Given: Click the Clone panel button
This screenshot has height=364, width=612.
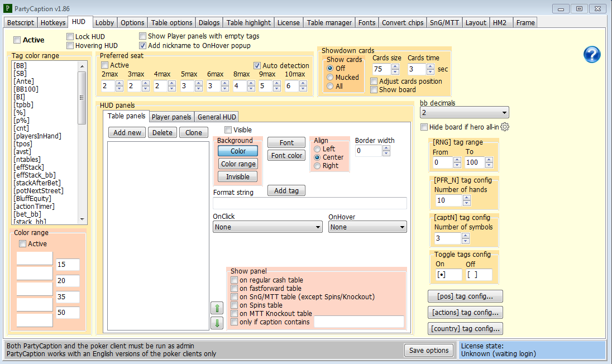Looking at the screenshot, I should tap(194, 133).
